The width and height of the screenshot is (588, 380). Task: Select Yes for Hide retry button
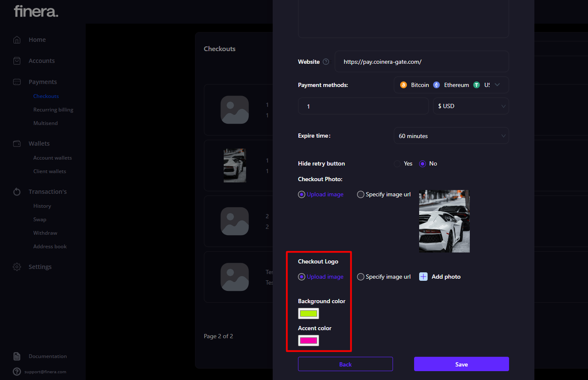pos(397,164)
